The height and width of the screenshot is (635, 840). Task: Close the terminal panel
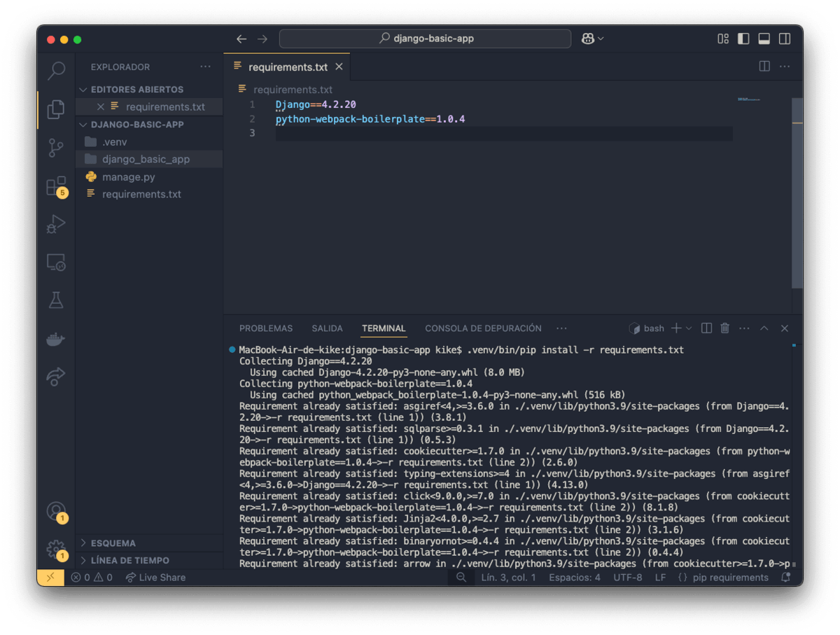pos(785,328)
